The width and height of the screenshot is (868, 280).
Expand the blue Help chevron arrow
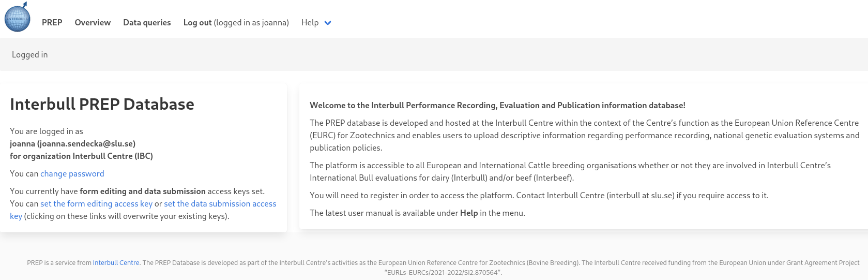tap(327, 23)
